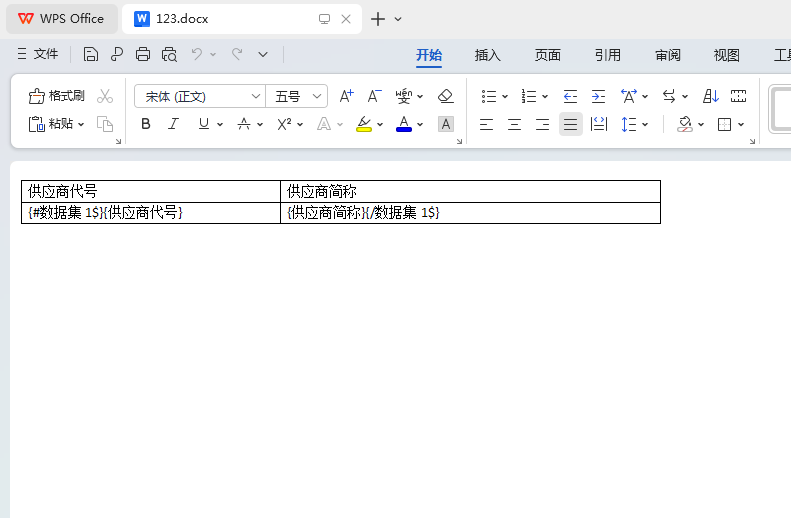Expand line spacing dropdown arrow
This screenshot has height=518, width=791.
pyautogui.click(x=645, y=125)
